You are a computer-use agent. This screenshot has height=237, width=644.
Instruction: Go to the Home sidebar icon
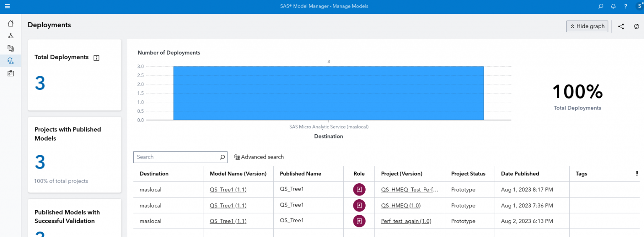click(11, 23)
